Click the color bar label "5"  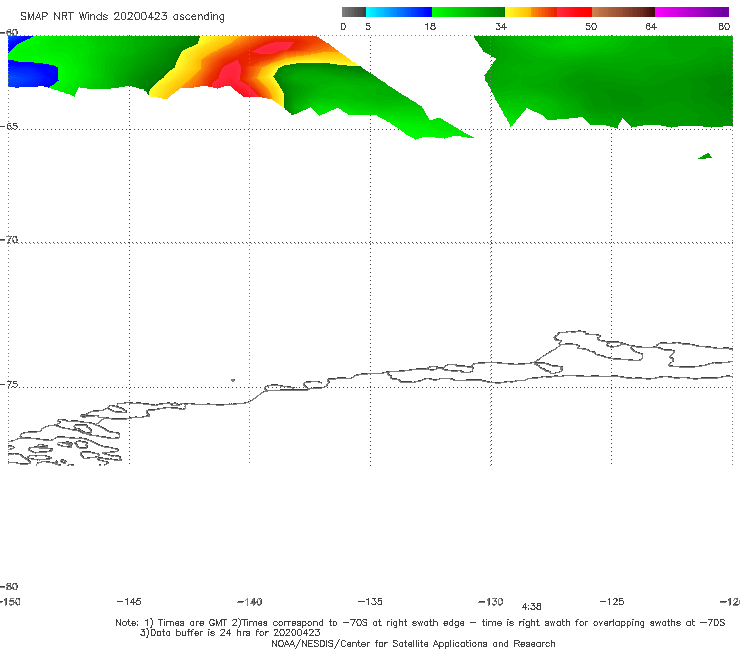[x=368, y=27]
